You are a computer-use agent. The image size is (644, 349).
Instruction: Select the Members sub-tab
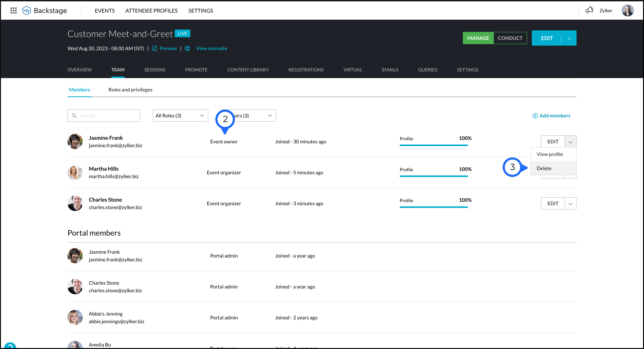click(x=79, y=90)
